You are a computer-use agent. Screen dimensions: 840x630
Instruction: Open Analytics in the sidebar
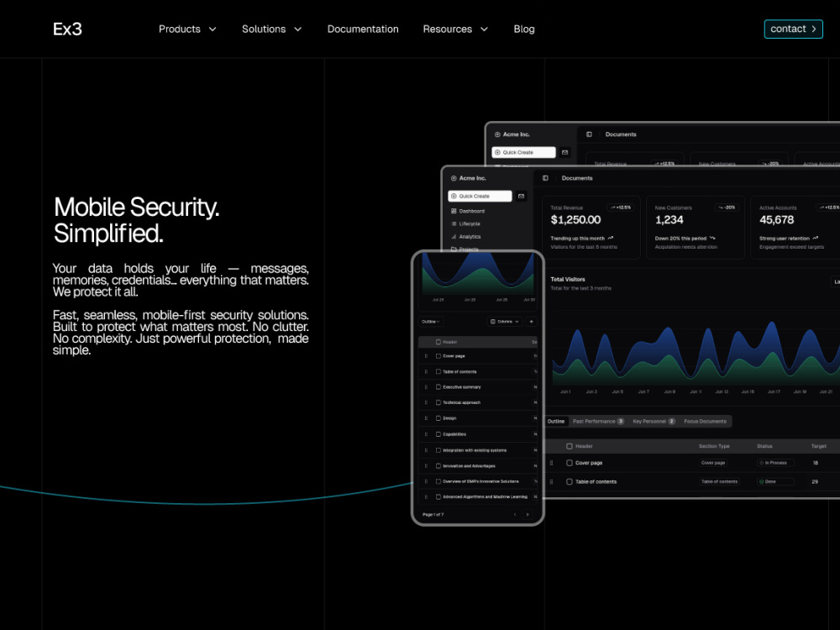[465, 237]
